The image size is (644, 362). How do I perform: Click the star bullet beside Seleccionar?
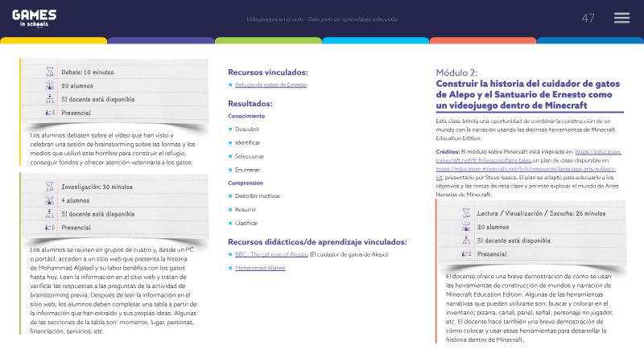click(x=230, y=156)
